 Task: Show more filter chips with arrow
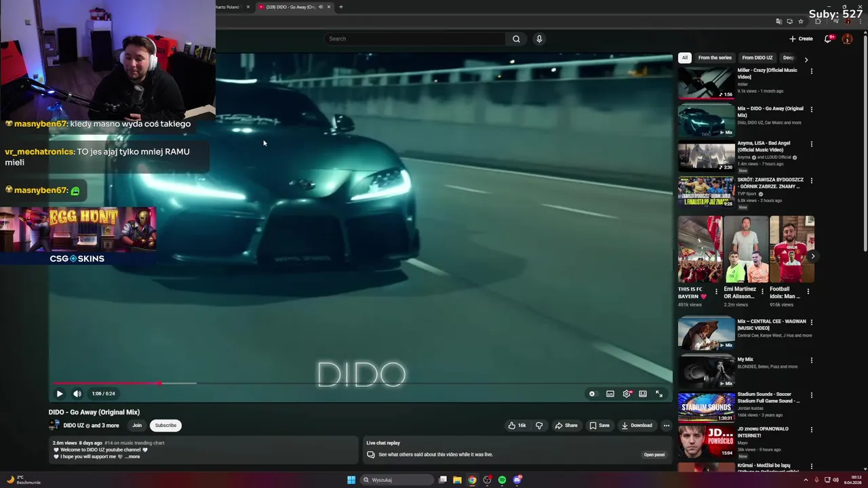tap(806, 60)
